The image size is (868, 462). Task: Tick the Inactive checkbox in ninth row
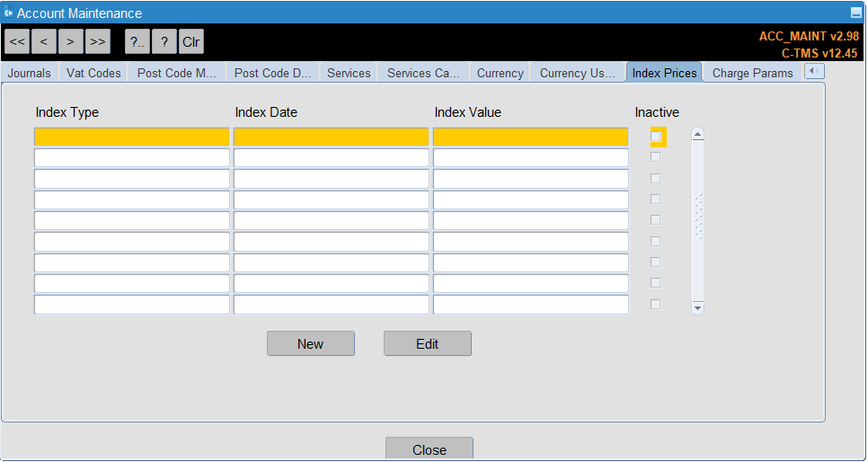(655, 304)
